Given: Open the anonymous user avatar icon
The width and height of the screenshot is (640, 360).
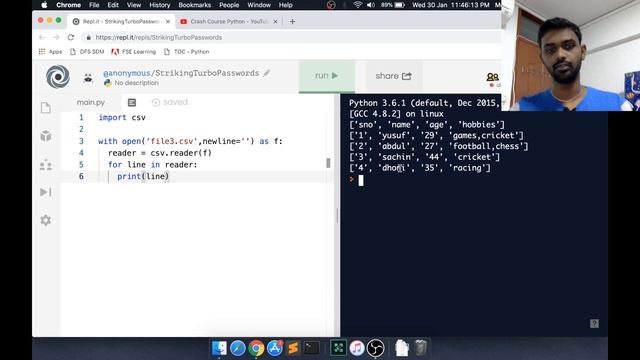Looking at the screenshot, I should [x=88, y=78].
